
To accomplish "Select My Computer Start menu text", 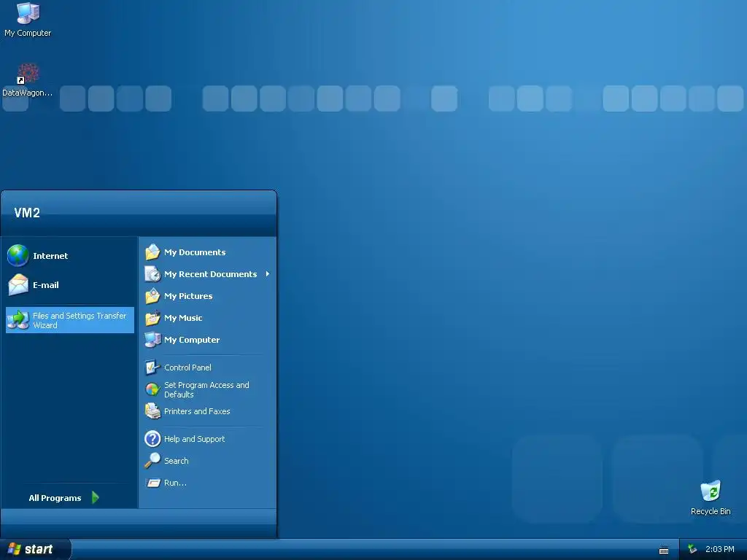I will [x=192, y=340].
